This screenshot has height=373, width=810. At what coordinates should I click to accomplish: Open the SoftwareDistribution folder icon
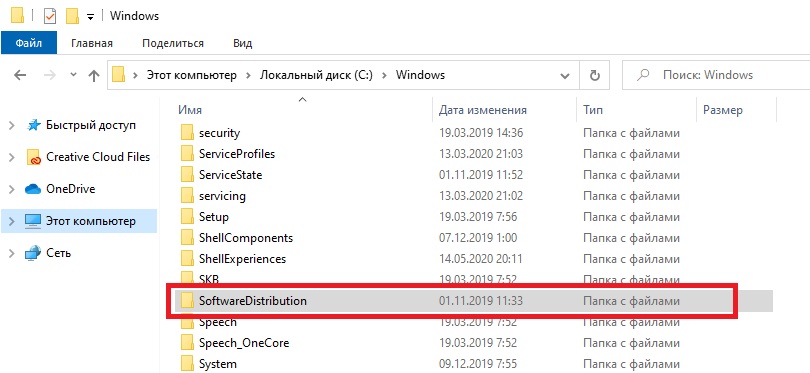[x=187, y=300]
